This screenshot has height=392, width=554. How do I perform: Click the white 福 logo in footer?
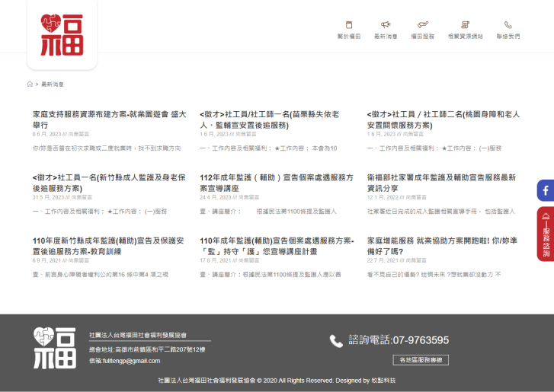pyautogui.click(x=54, y=346)
